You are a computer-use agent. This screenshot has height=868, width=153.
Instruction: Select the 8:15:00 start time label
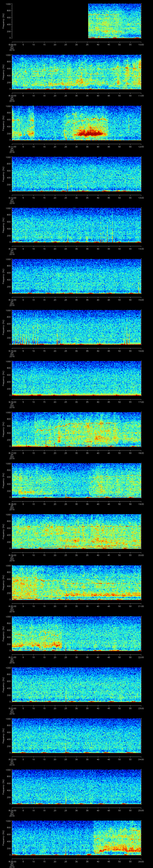coord(12,351)
